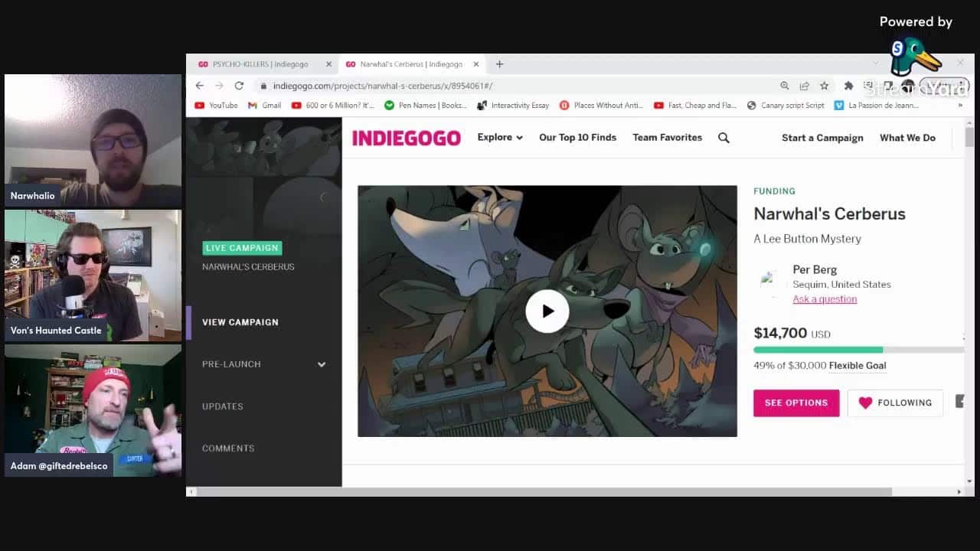
Task: Open the Explore dropdown menu
Action: (x=500, y=138)
